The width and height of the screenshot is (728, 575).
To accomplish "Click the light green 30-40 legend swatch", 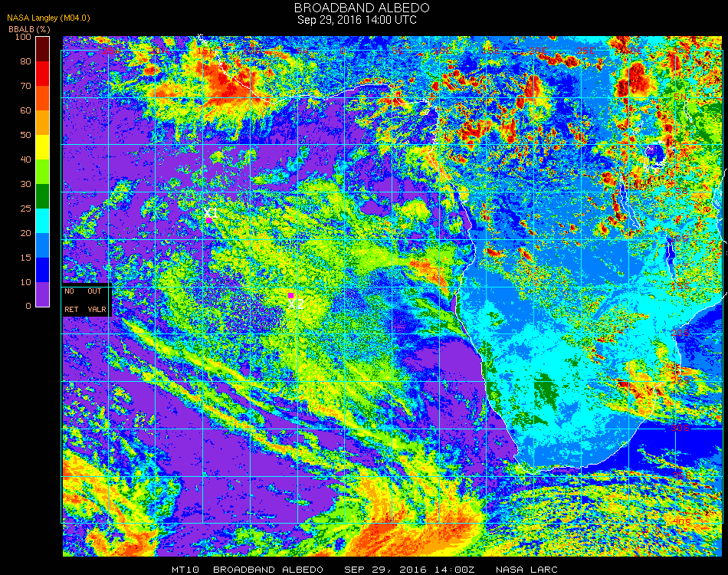I will (x=43, y=172).
